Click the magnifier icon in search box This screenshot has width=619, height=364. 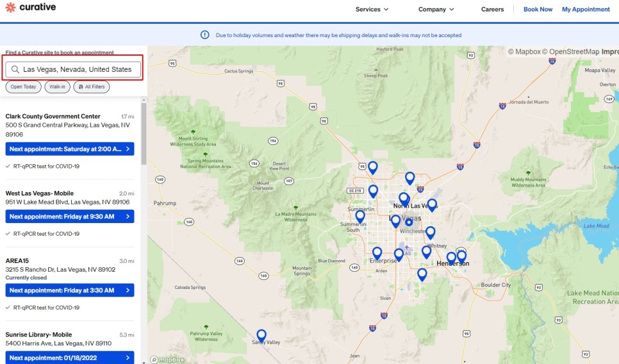[x=15, y=69]
